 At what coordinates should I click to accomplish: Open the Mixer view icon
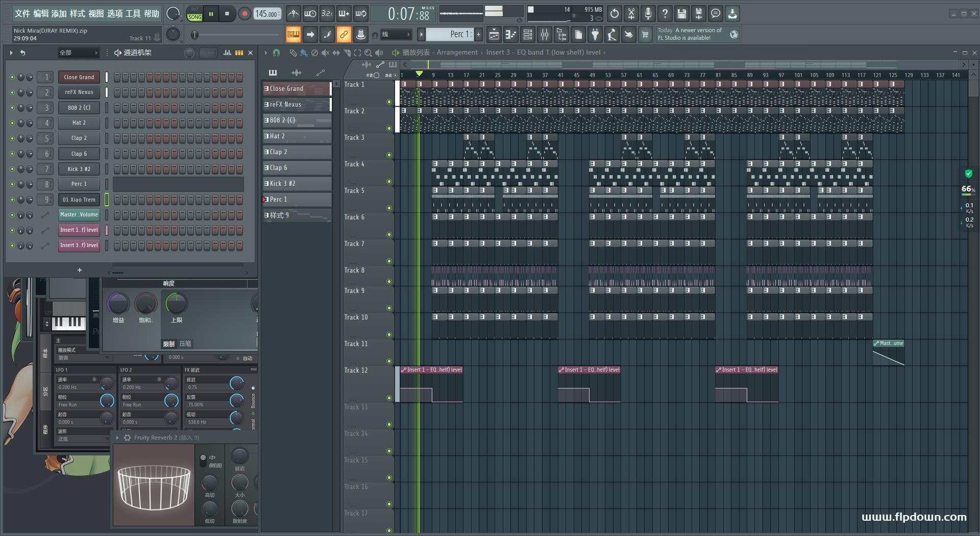point(545,35)
